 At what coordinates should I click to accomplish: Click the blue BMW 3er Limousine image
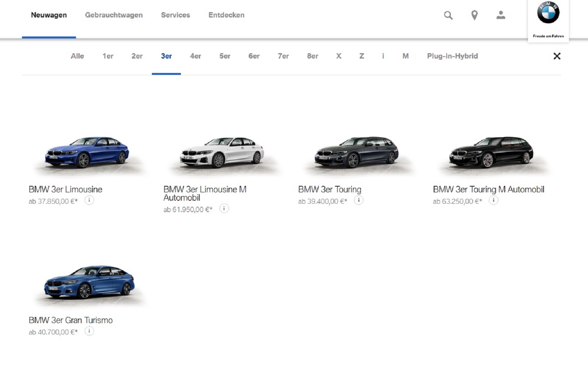click(87, 153)
